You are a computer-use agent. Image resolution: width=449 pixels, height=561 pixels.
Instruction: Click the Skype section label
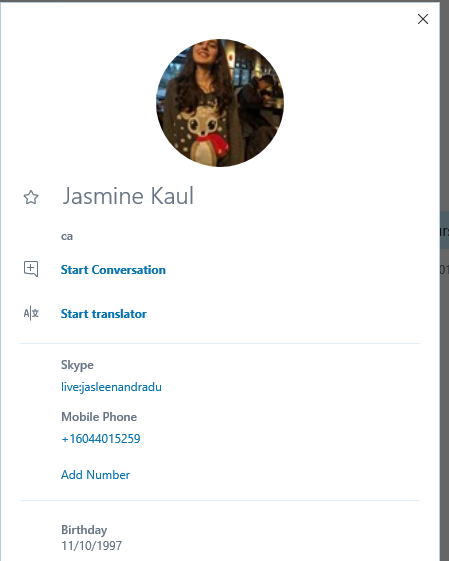(77, 365)
